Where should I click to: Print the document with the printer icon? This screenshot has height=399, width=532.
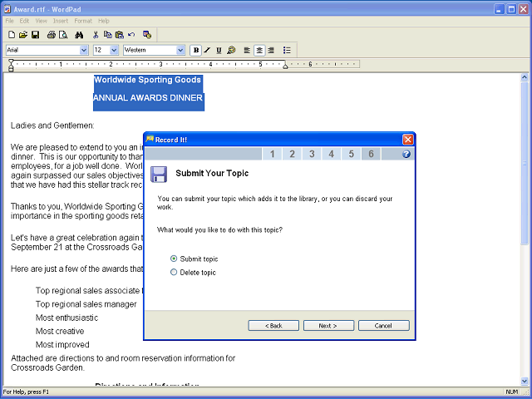click(52, 35)
